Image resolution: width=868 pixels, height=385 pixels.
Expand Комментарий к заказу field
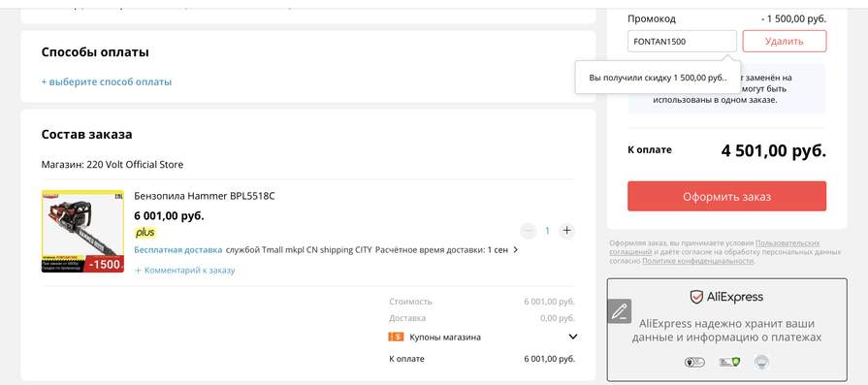point(185,271)
